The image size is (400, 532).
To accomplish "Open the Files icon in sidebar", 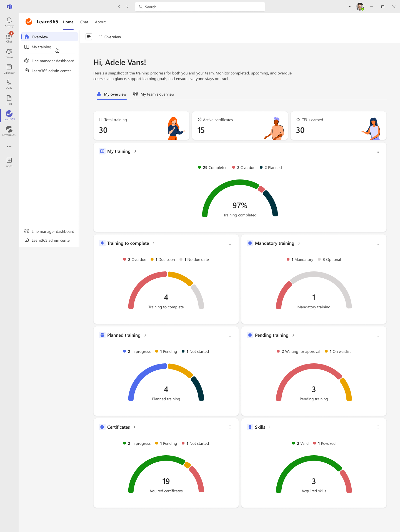I will coord(9,100).
